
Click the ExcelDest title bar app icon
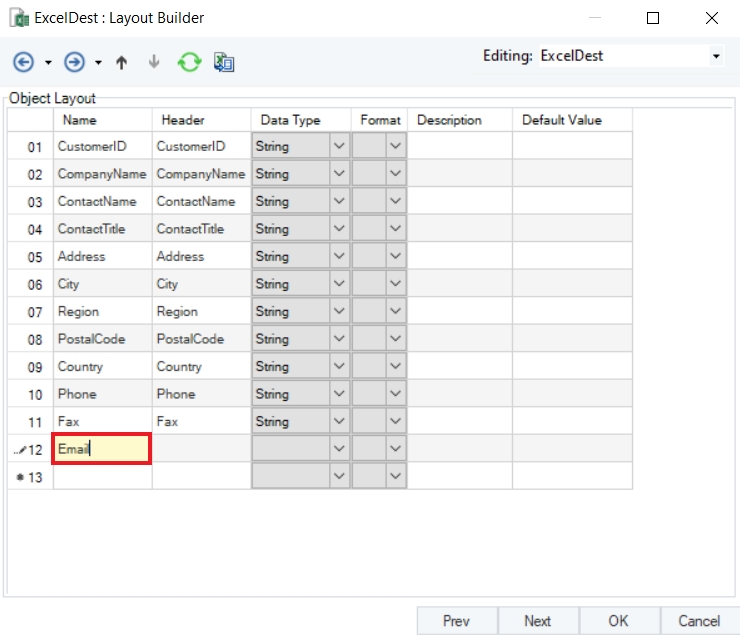point(19,18)
